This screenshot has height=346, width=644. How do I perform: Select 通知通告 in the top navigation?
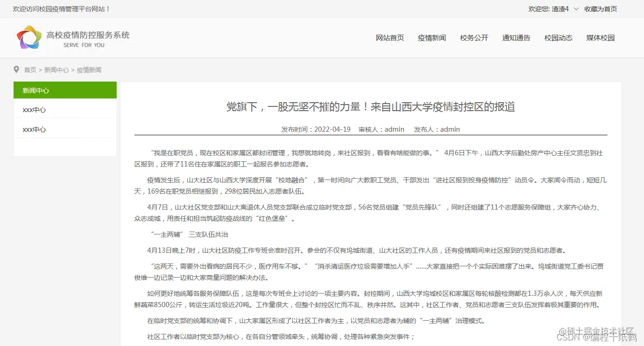click(516, 38)
